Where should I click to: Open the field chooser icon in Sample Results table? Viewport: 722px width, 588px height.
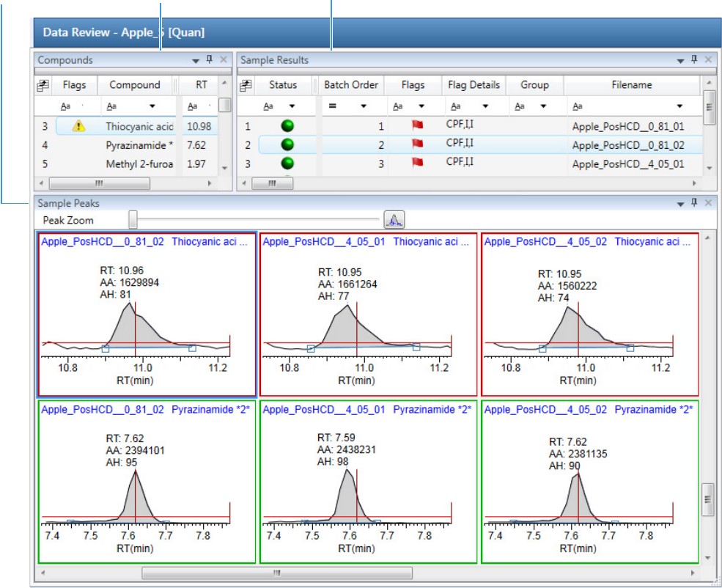click(x=246, y=85)
